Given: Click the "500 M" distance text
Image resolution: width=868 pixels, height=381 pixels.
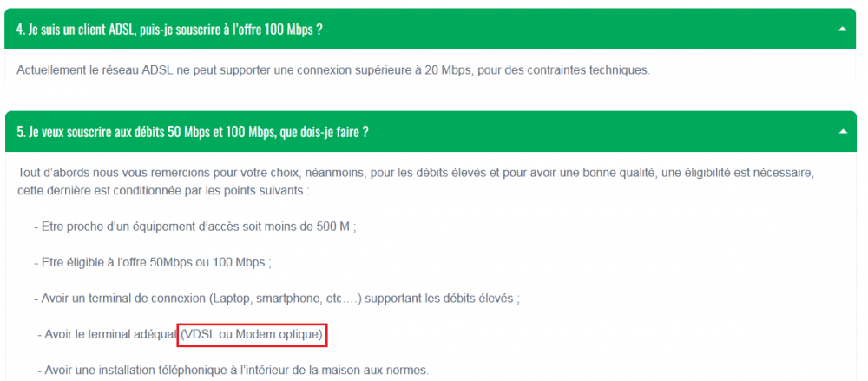Looking at the screenshot, I should pyautogui.click(x=334, y=227).
